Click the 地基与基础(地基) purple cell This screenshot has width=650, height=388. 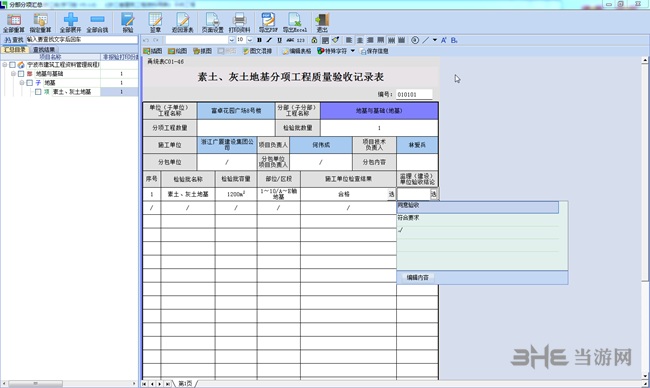coord(379,111)
